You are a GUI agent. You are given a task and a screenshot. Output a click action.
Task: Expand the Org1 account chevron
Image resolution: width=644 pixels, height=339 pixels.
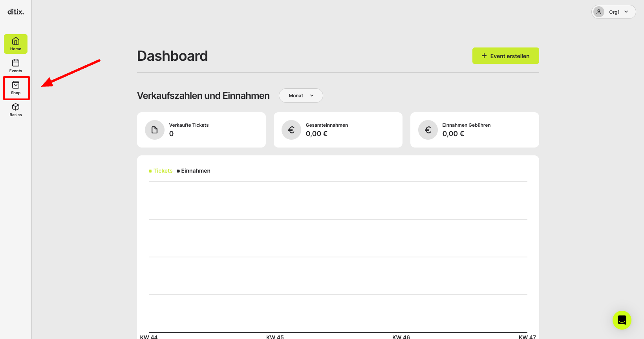tap(626, 12)
